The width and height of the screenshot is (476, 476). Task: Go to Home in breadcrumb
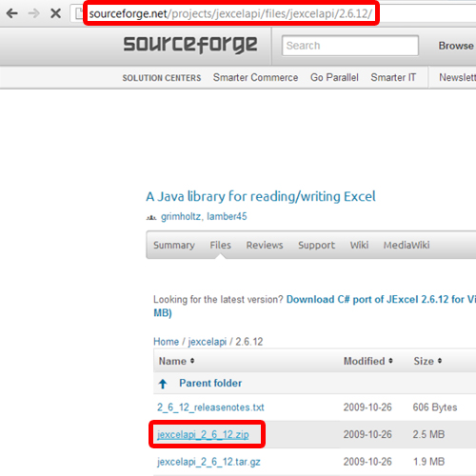tap(167, 342)
